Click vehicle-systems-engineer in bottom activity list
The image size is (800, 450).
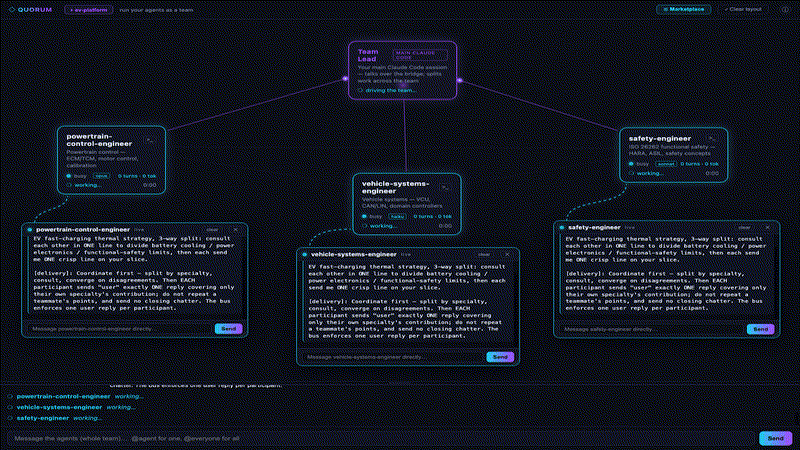point(59,407)
